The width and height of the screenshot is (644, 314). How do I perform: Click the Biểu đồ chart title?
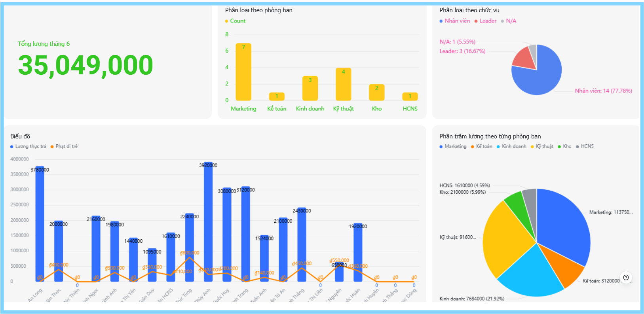[20, 136]
